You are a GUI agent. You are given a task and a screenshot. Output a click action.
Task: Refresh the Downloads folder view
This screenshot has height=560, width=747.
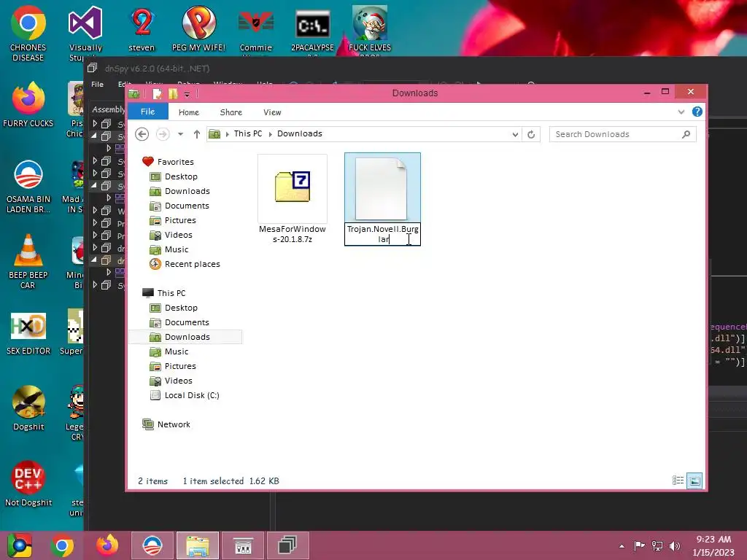tap(531, 135)
